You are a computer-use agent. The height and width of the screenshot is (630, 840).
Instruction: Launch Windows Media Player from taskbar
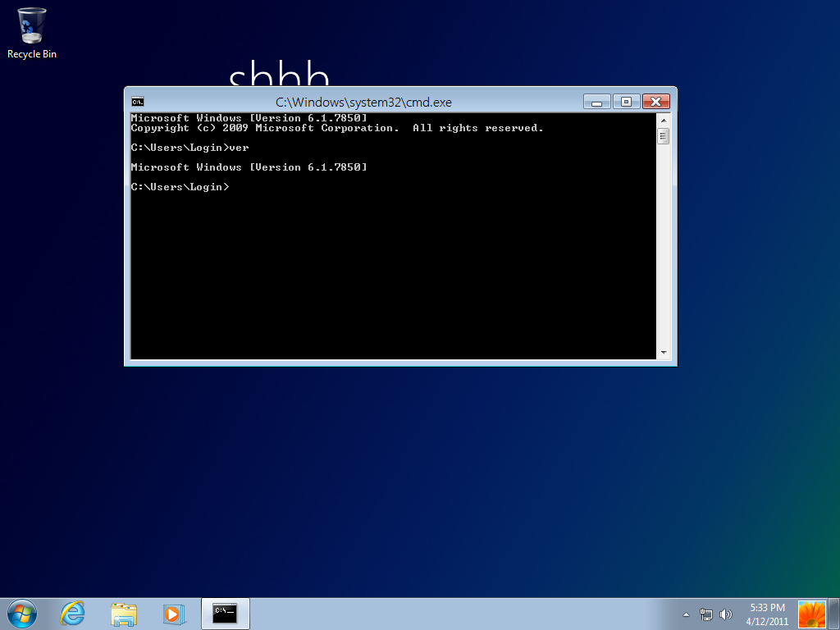pyautogui.click(x=173, y=614)
